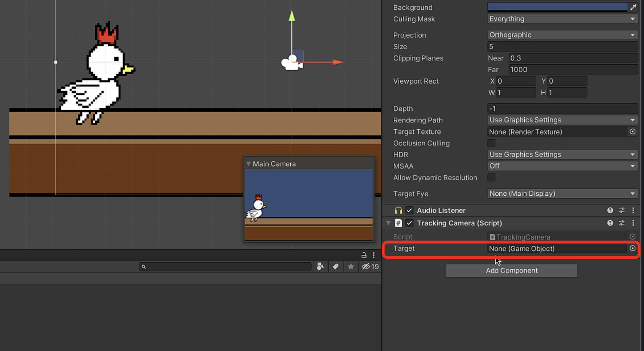Screen dimensions: 644x351
Task: Open the MSAA dropdown set to Off
Action: click(x=562, y=166)
